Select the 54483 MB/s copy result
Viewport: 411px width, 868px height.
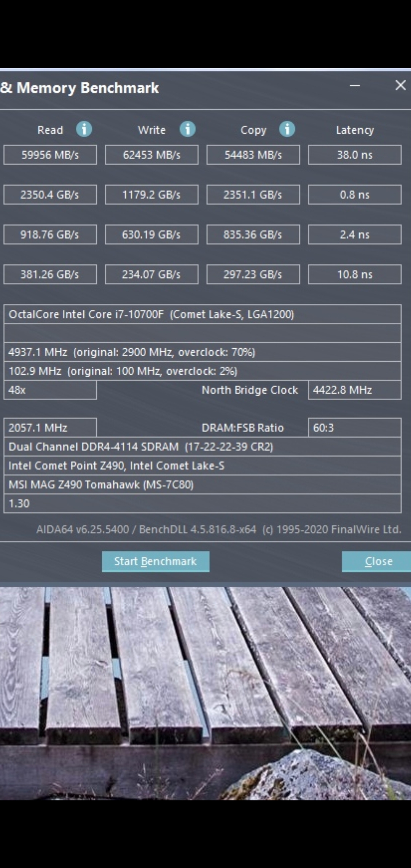click(x=253, y=155)
